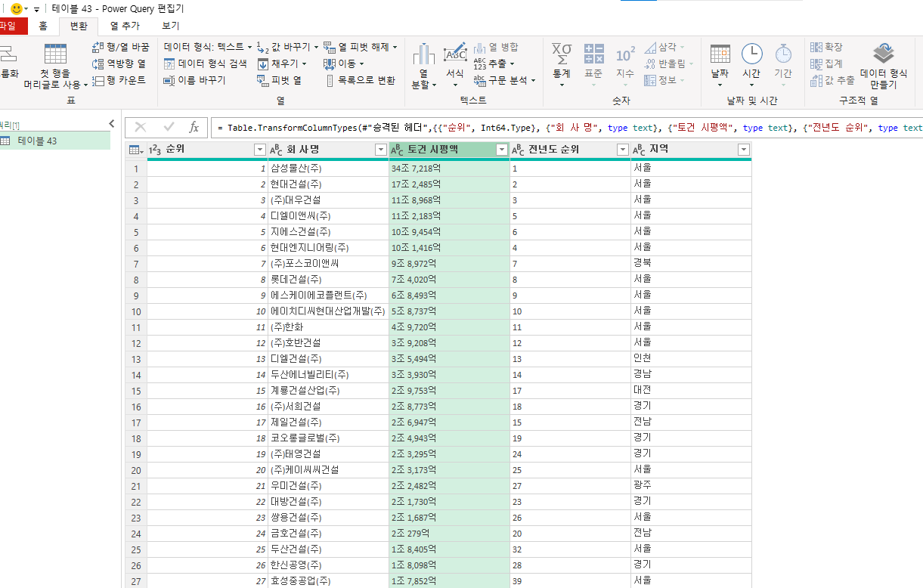Open the 추출 extract dropdown
The height and width of the screenshot is (588, 923).
(x=494, y=63)
